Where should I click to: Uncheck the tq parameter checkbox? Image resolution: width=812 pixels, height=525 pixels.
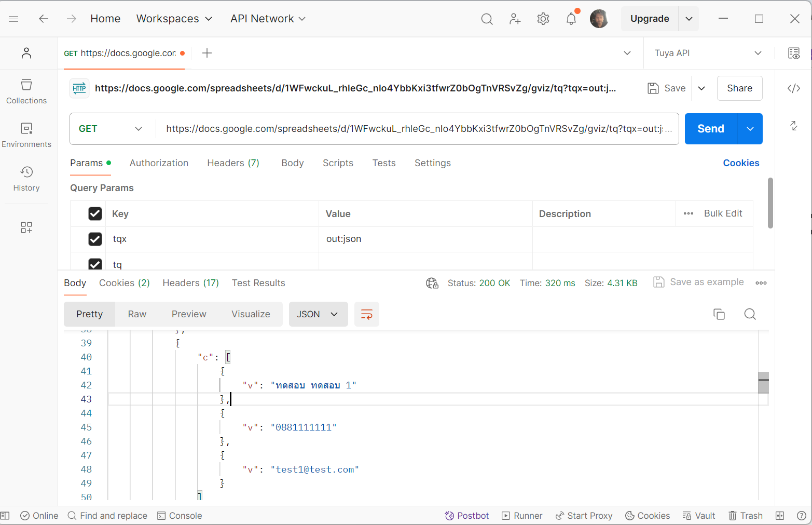pos(95,264)
